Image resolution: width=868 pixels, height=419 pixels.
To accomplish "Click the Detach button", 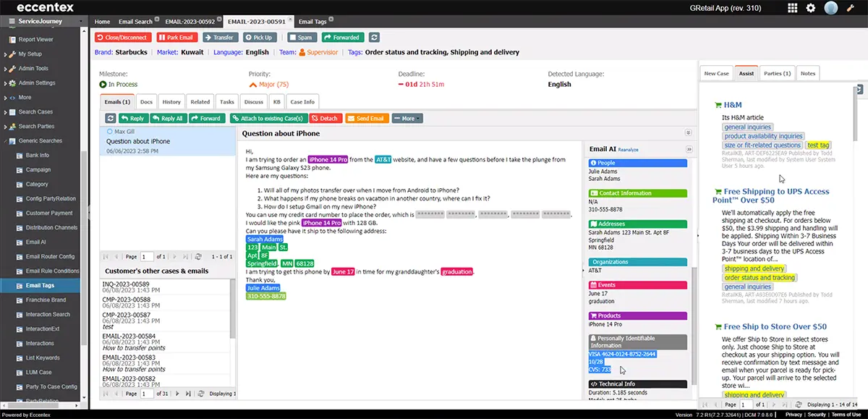I will coord(325,118).
